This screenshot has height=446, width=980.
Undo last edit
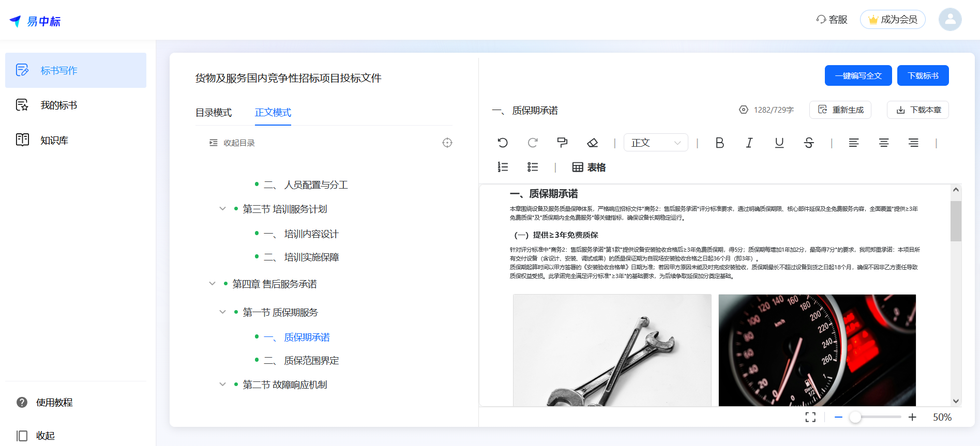coord(503,143)
